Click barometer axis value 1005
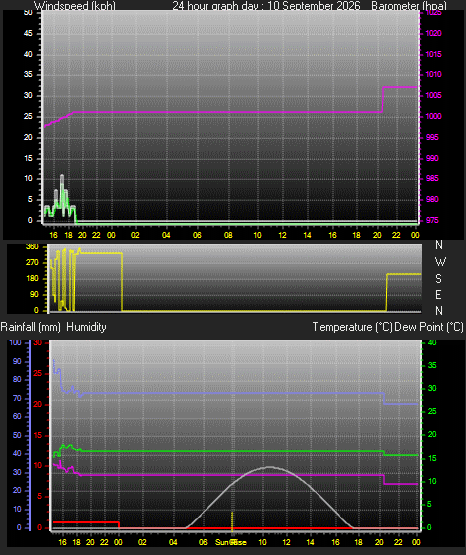 pos(433,95)
